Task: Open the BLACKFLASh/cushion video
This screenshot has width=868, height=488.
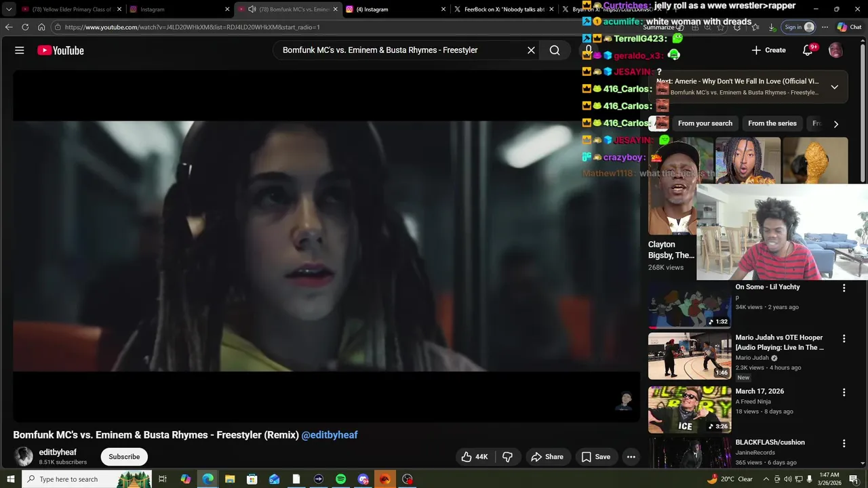Action: coord(690,452)
